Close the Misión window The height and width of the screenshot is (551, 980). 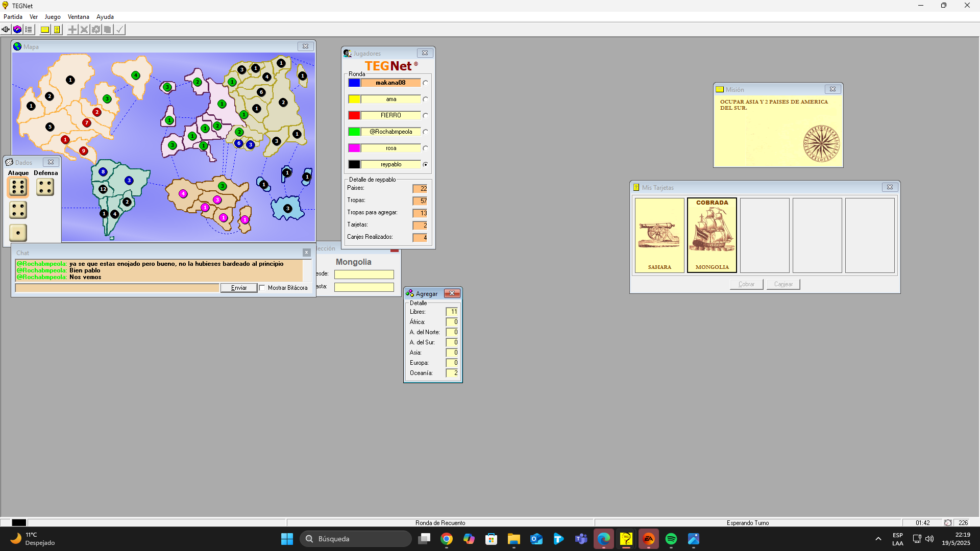tap(832, 89)
